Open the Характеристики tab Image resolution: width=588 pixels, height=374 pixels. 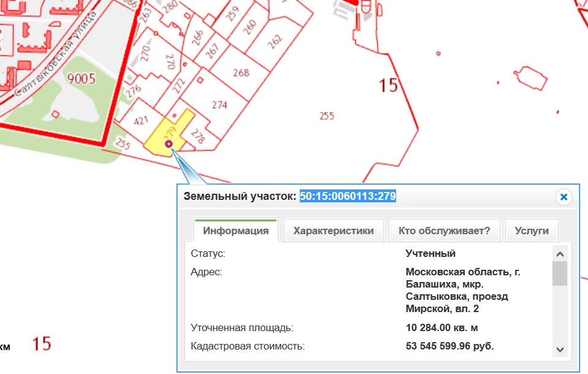click(x=334, y=231)
